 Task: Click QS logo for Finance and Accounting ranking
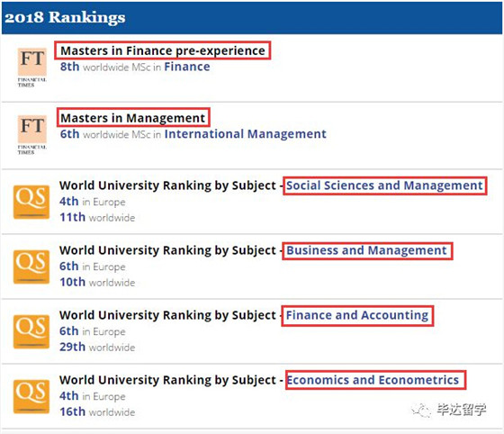click(31, 331)
